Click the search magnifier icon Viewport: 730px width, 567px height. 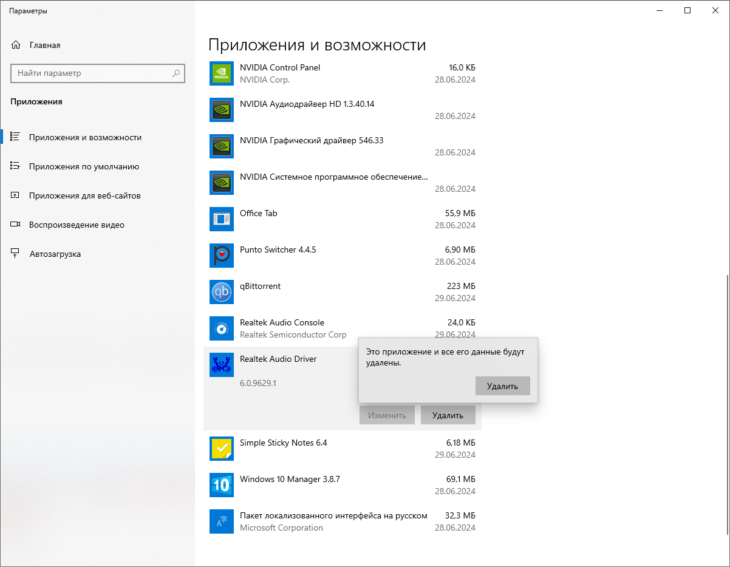(x=176, y=73)
